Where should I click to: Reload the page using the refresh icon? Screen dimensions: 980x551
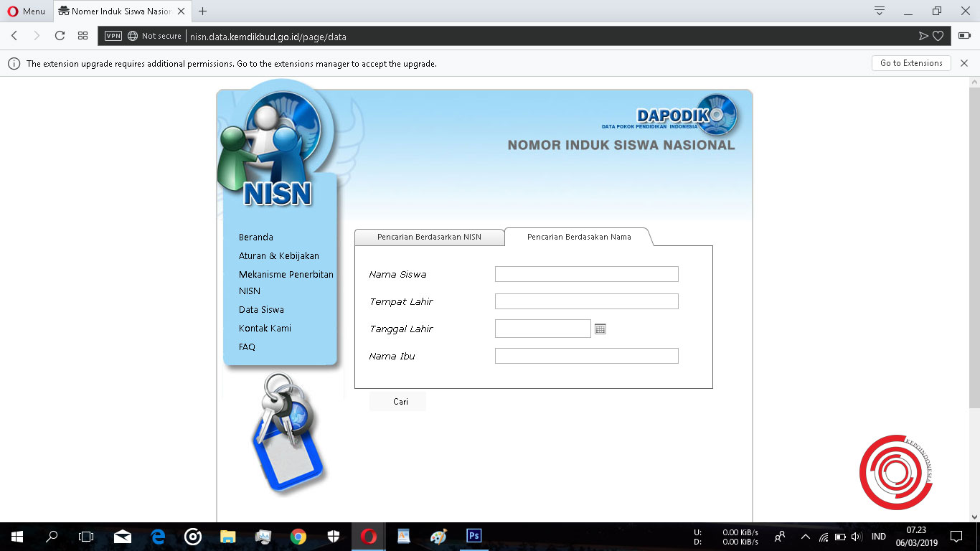point(60,35)
